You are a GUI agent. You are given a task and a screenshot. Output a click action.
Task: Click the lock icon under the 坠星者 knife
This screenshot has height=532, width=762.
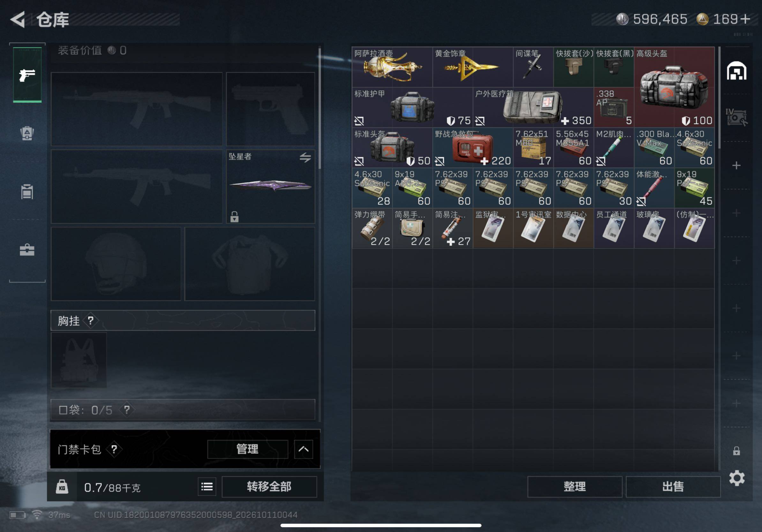click(235, 217)
